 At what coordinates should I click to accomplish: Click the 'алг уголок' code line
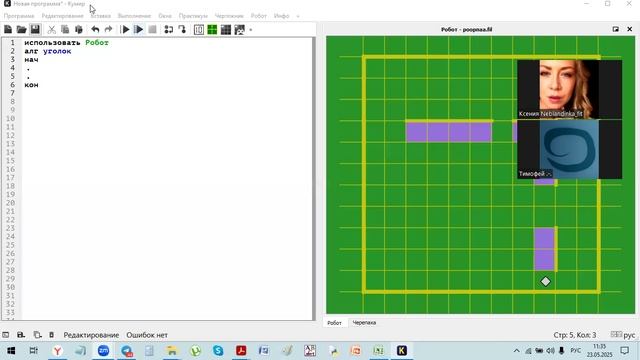(48, 51)
